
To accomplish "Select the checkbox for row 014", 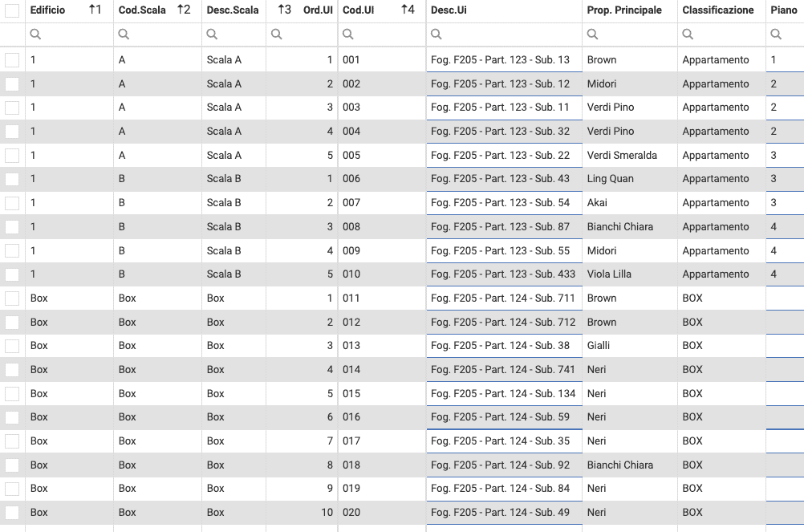I will (x=12, y=370).
